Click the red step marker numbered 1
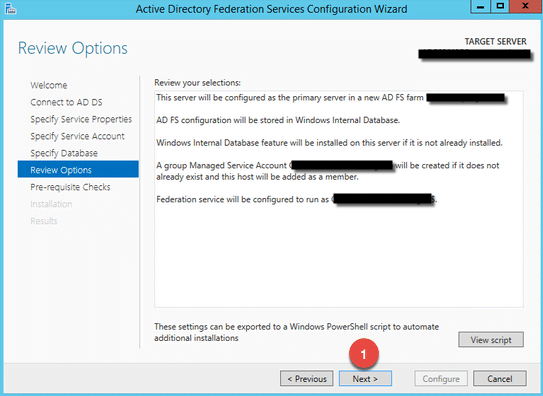Image resolution: width=543 pixels, height=396 pixels. [x=364, y=353]
